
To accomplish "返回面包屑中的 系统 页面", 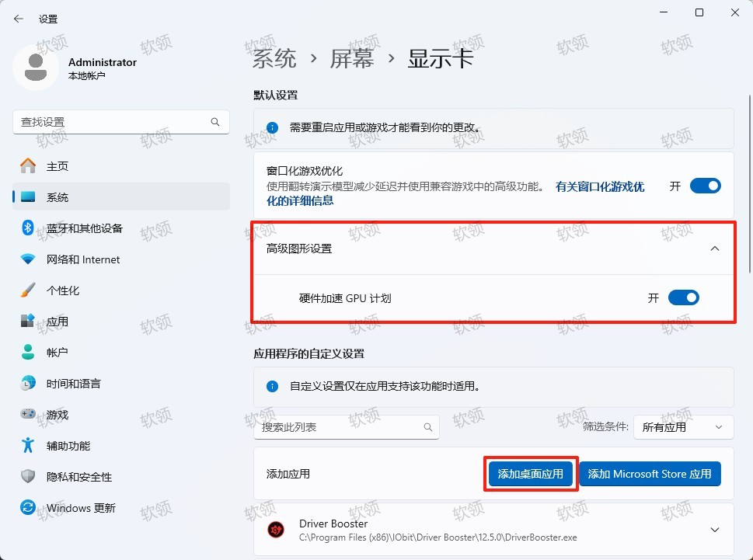I will tap(273, 57).
